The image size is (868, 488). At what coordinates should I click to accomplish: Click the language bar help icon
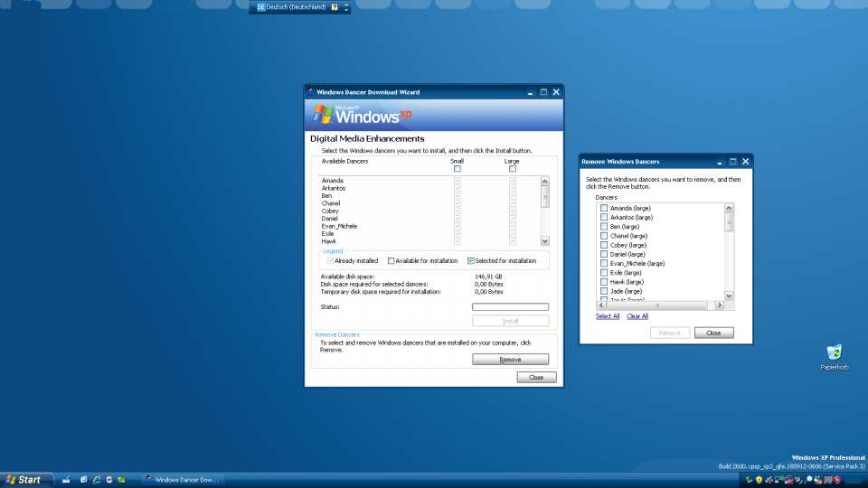(335, 7)
